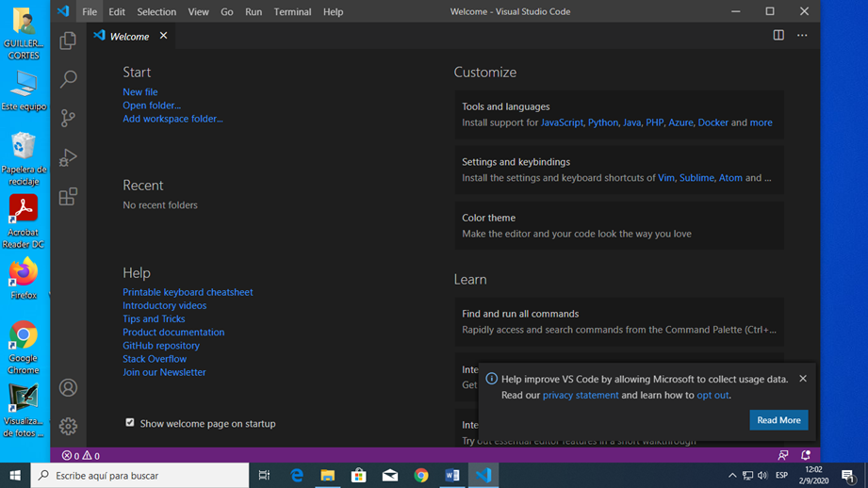Install Python support link
This screenshot has width=868, height=488.
[603, 122]
